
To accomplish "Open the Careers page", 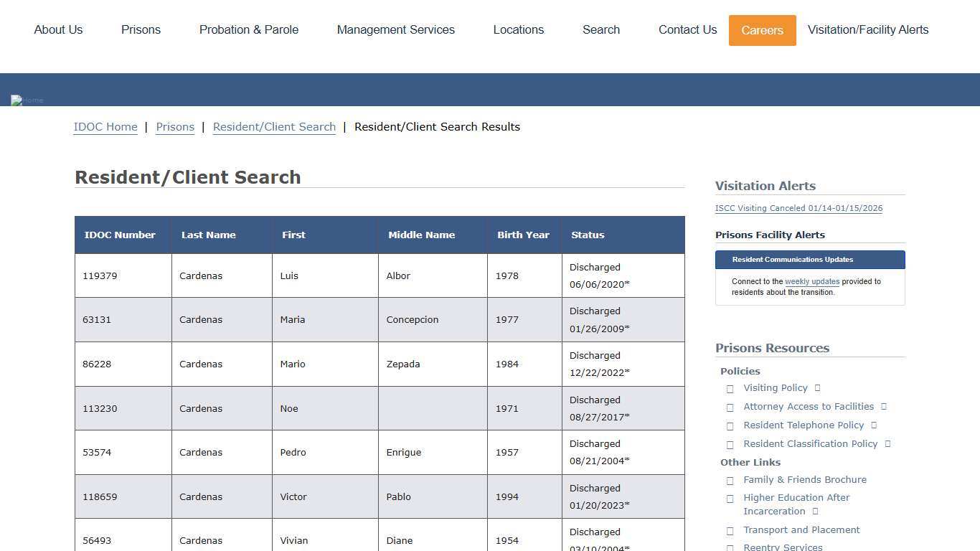I will (762, 30).
